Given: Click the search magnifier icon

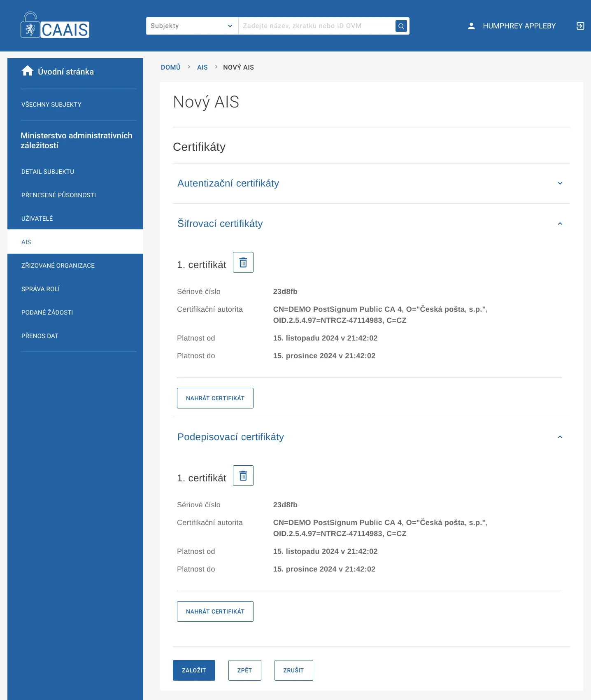Looking at the screenshot, I should pyautogui.click(x=401, y=26).
